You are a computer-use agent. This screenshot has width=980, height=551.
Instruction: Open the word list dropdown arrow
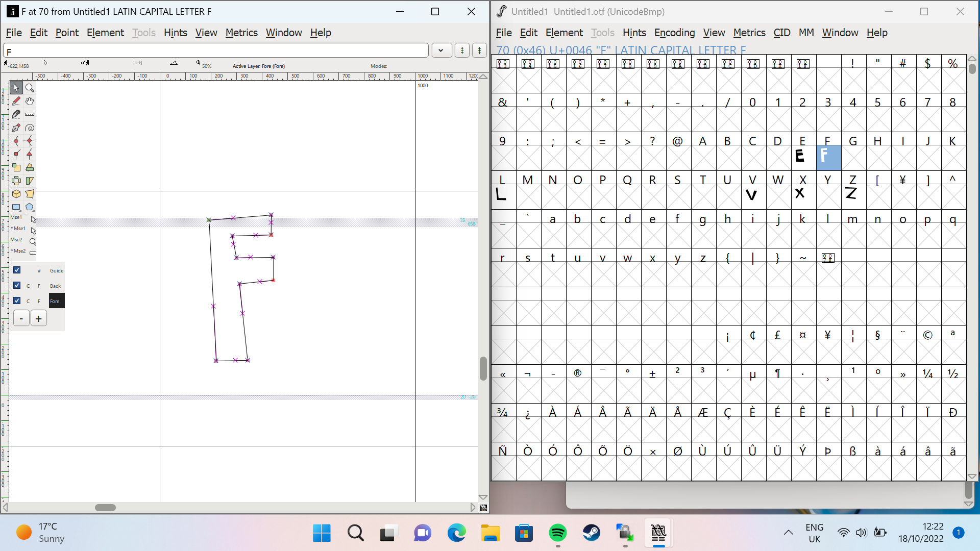pyautogui.click(x=442, y=51)
